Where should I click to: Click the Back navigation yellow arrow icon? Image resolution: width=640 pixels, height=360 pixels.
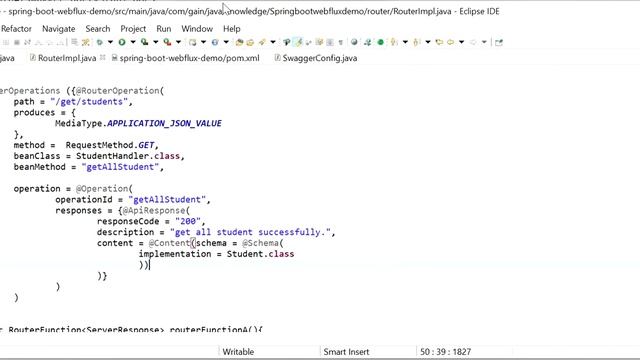tap(450, 42)
